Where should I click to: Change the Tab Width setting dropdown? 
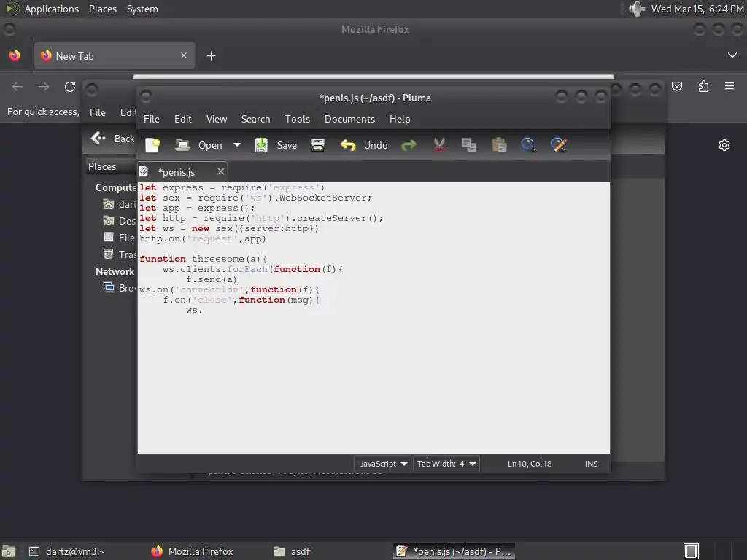pos(446,464)
